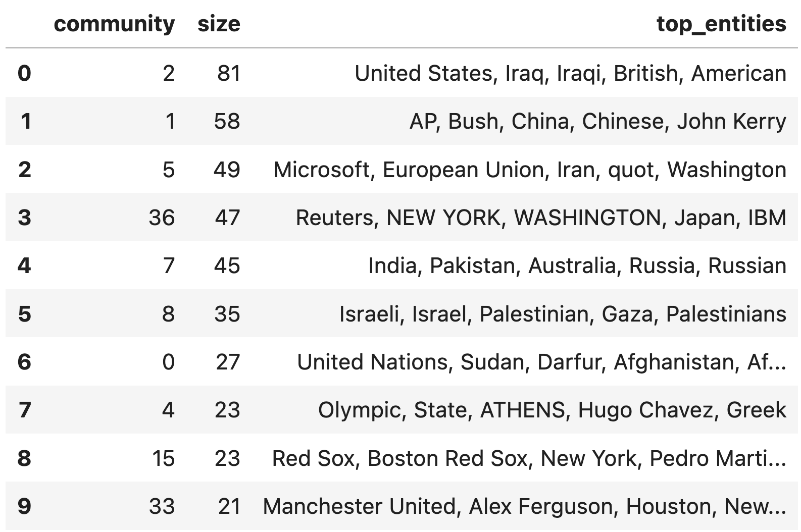The image size is (801, 532).
Task: Select size value 49 cell
Action: pos(219,170)
